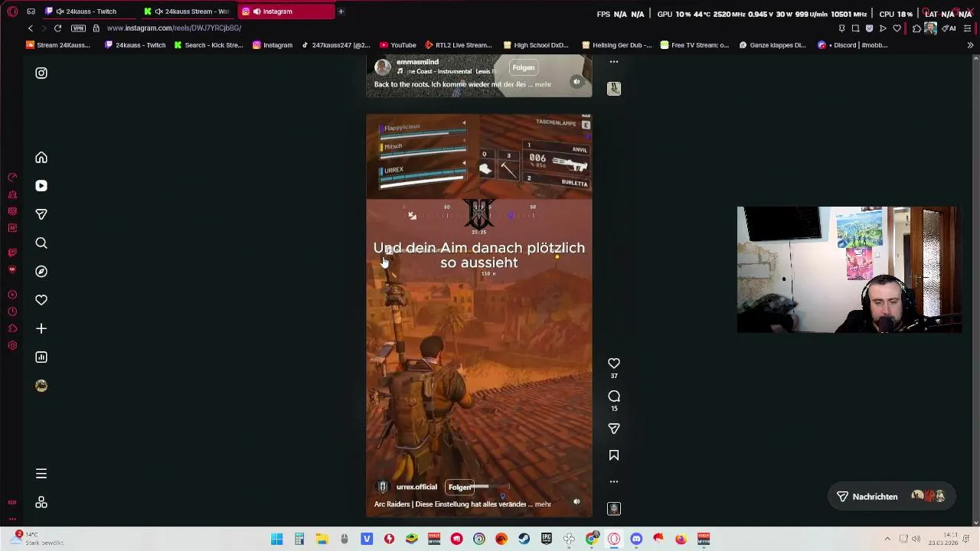This screenshot has width=980, height=551.
Task: Open the 'Stream 24Kauss' bookmark
Action: click(57, 45)
